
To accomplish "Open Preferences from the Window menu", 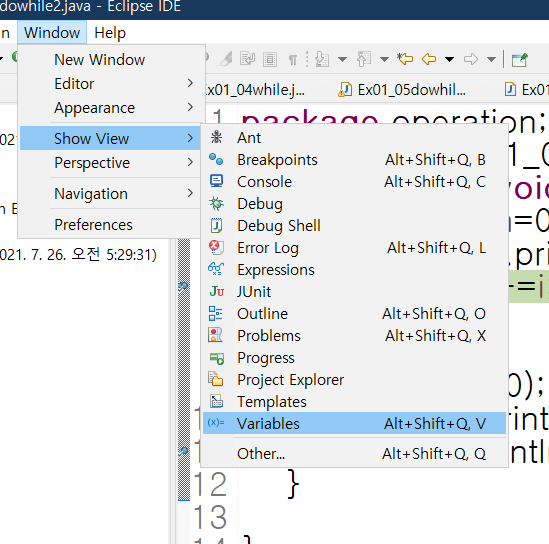I will [110, 224].
